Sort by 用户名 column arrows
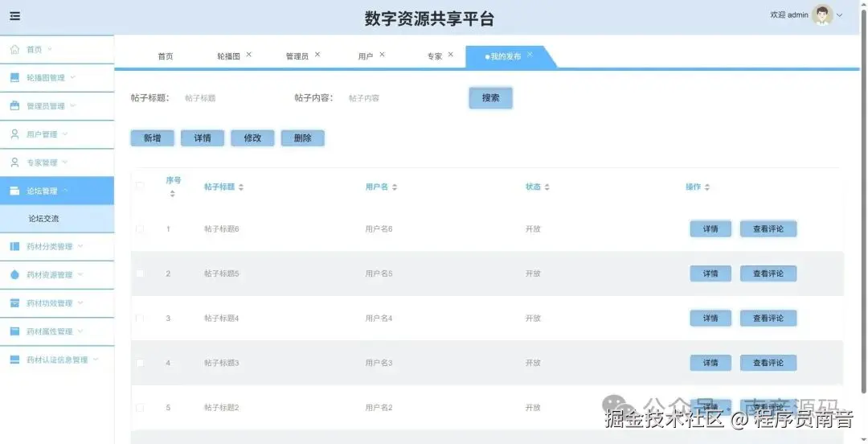 pos(395,187)
